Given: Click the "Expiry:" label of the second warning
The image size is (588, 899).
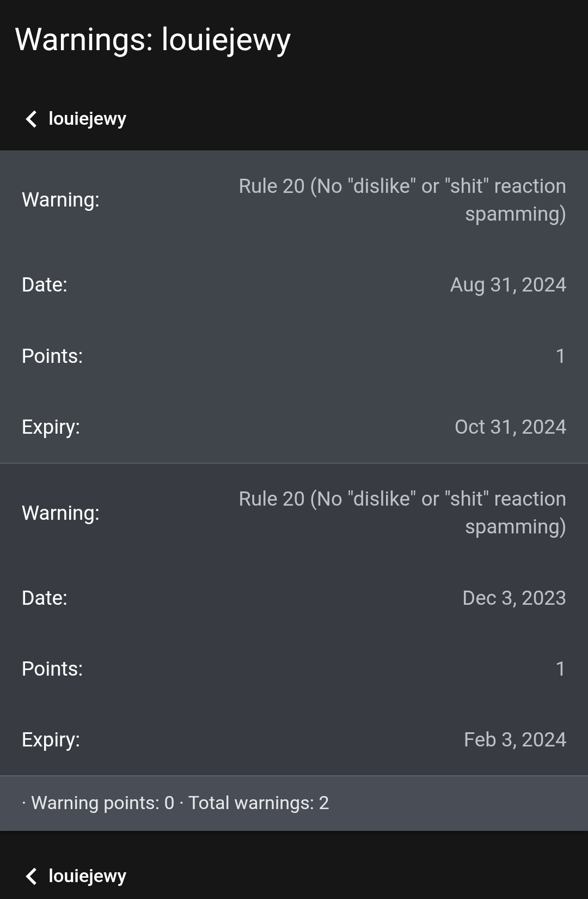Looking at the screenshot, I should 51,740.
